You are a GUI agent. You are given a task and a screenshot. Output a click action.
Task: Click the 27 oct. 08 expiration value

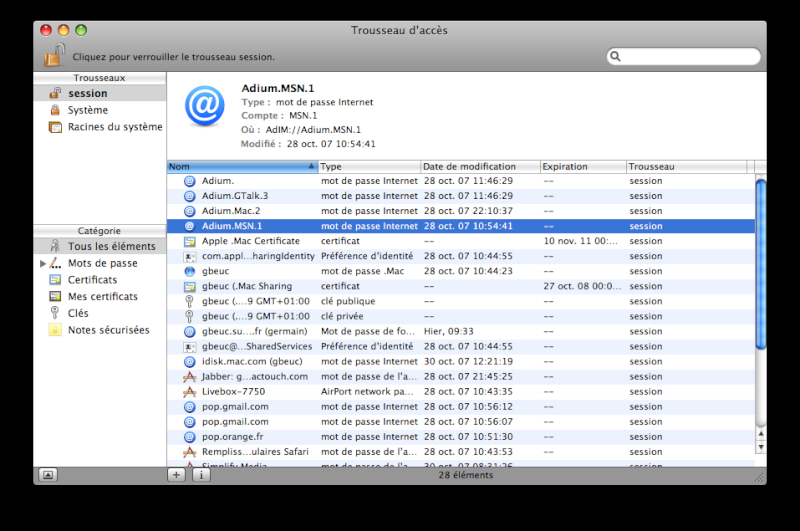click(582, 286)
